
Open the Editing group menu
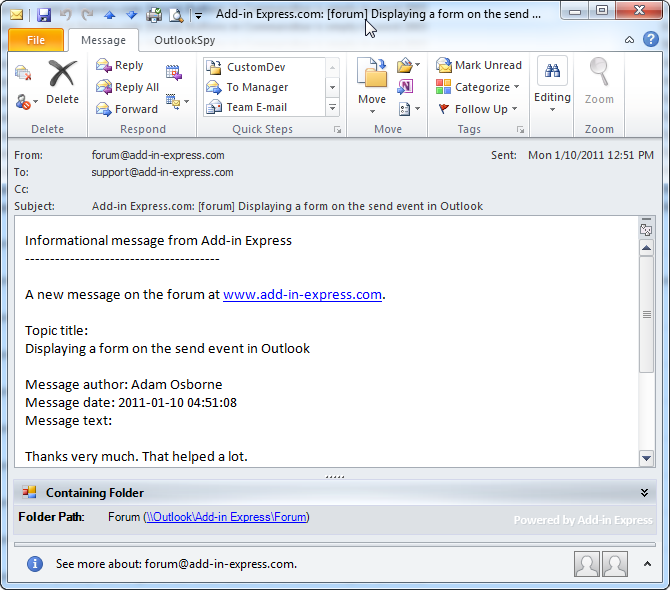coord(552,85)
